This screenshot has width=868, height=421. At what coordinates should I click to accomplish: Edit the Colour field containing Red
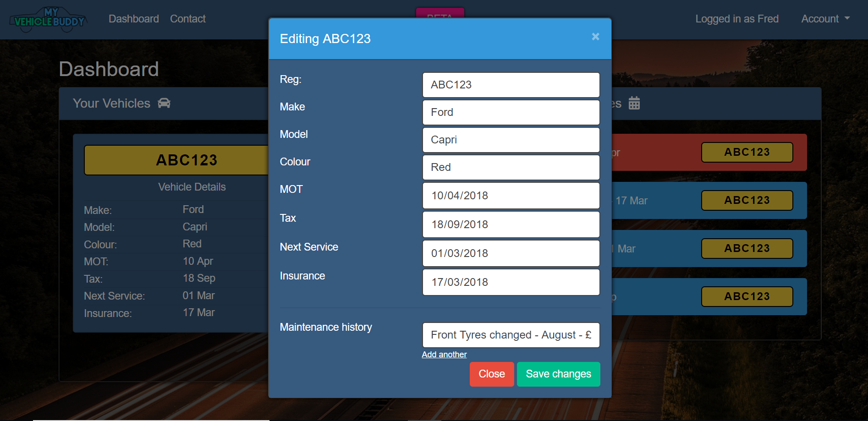point(511,167)
